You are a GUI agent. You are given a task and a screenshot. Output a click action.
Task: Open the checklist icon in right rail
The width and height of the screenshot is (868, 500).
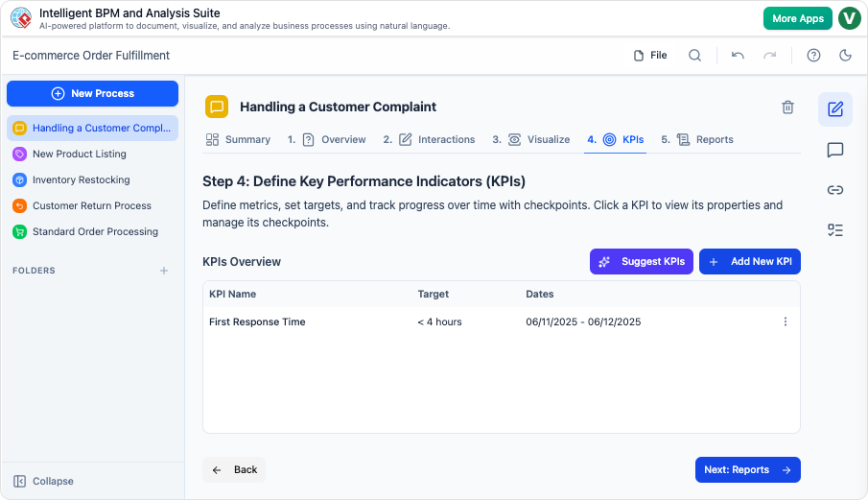[x=835, y=229]
